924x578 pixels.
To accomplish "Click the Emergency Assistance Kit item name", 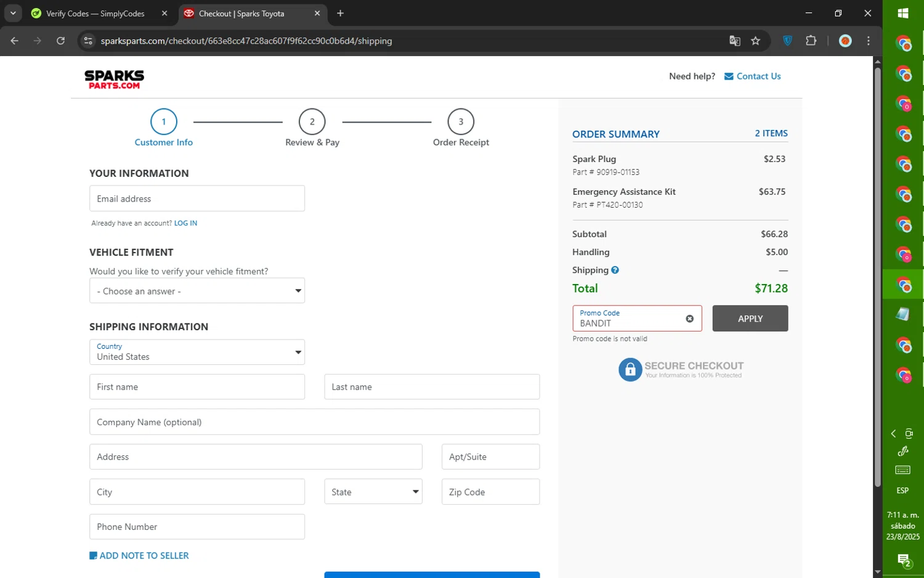I will coord(624,192).
